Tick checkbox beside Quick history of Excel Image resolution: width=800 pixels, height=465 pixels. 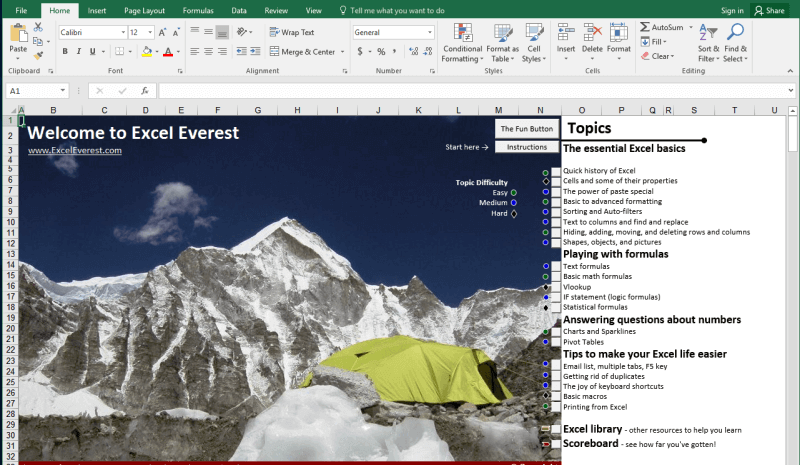click(x=556, y=172)
